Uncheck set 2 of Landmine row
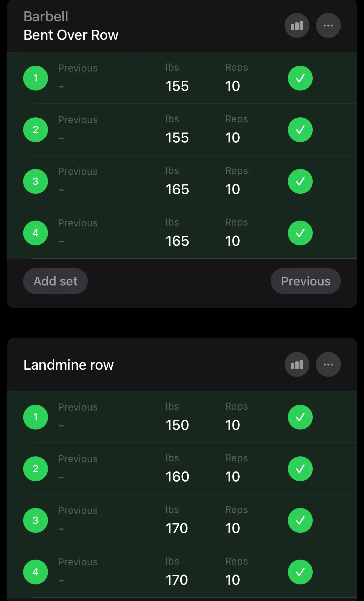Image resolution: width=364 pixels, height=601 pixels. pyautogui.click(x=300, y=469)
